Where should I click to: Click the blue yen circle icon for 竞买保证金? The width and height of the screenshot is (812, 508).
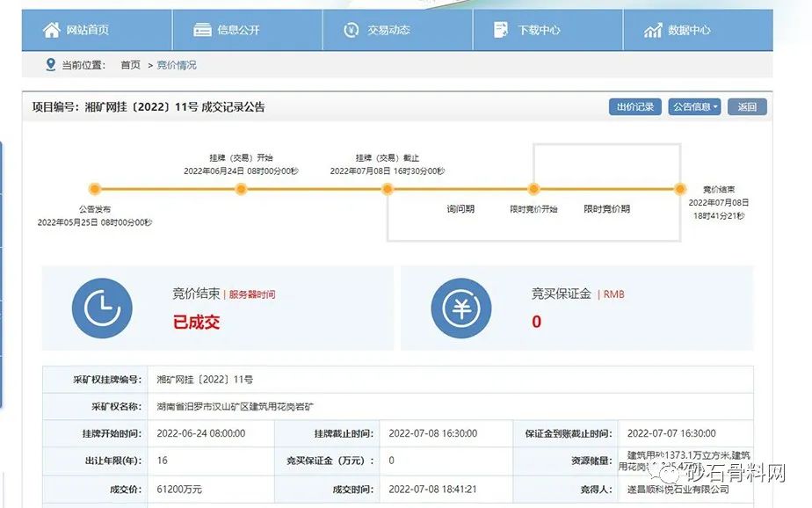coord(460,308)
